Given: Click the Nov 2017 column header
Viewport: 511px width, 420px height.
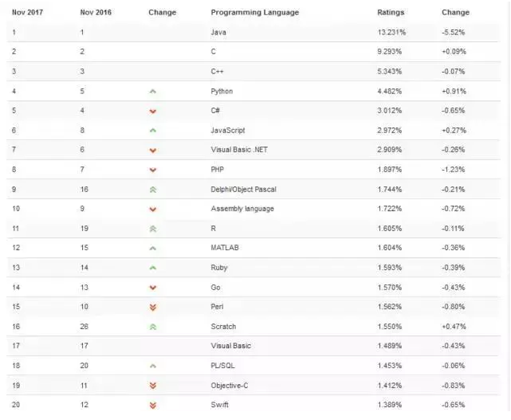Looking at the screenshot, I should tap(27, 13).
